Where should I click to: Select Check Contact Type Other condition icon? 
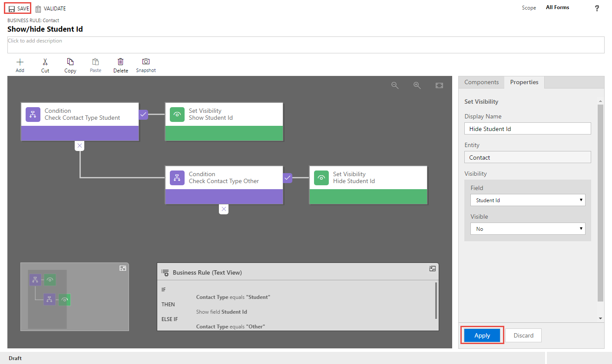tap(177, 178)
